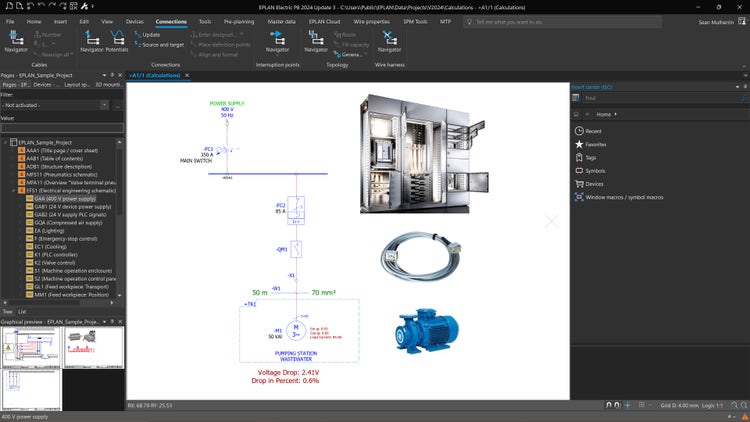Collapse the EFS1 Electrical engineering schematic node
750x422 pixels.
coord(14,189)
